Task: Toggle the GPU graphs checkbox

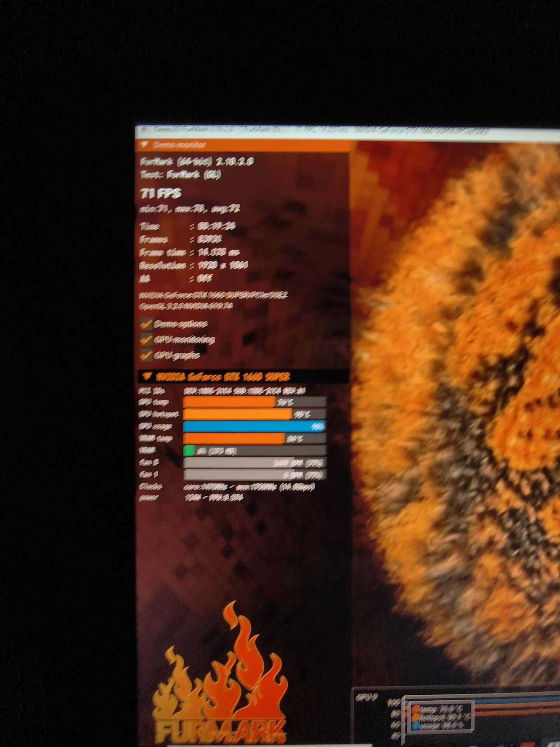Action: click(x=146, y=355)
